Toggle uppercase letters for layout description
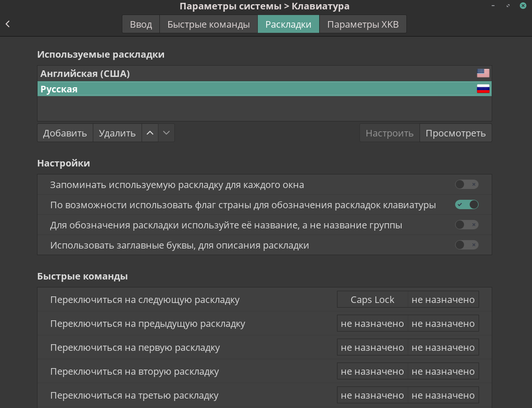Screen dimensions: 532x408 (466, 245)
